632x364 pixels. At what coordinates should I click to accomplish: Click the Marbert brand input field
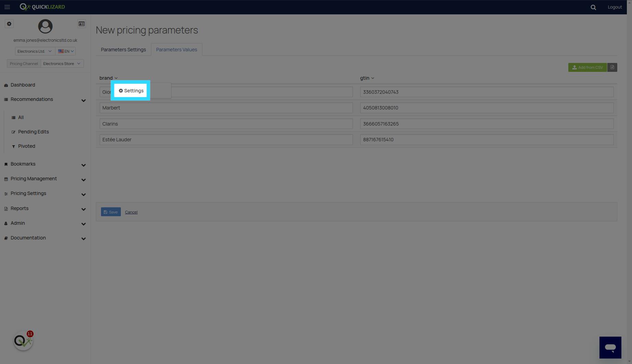point(226,108)
